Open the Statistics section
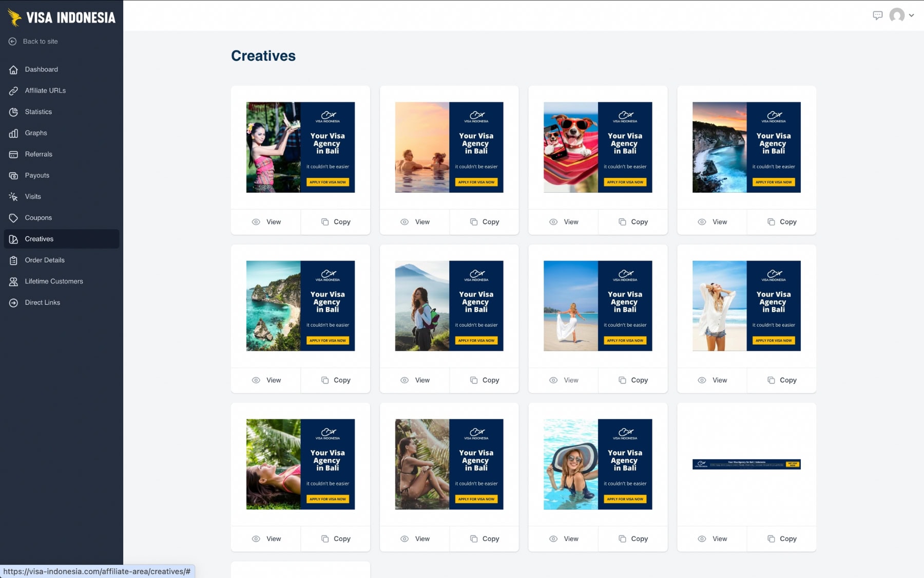This screenshot has width=924, height=578. [x=38, y=111]
